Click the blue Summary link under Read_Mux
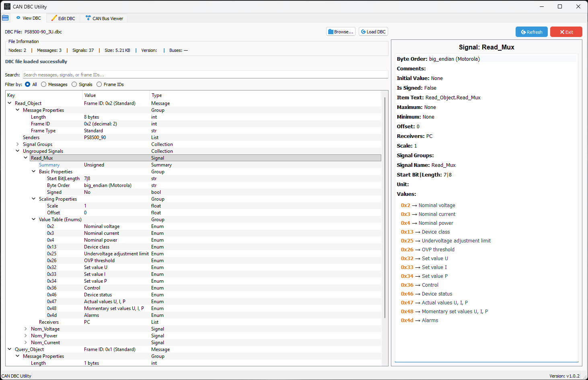Viewport: 588px width, 380px height. [x=49, y=164]
